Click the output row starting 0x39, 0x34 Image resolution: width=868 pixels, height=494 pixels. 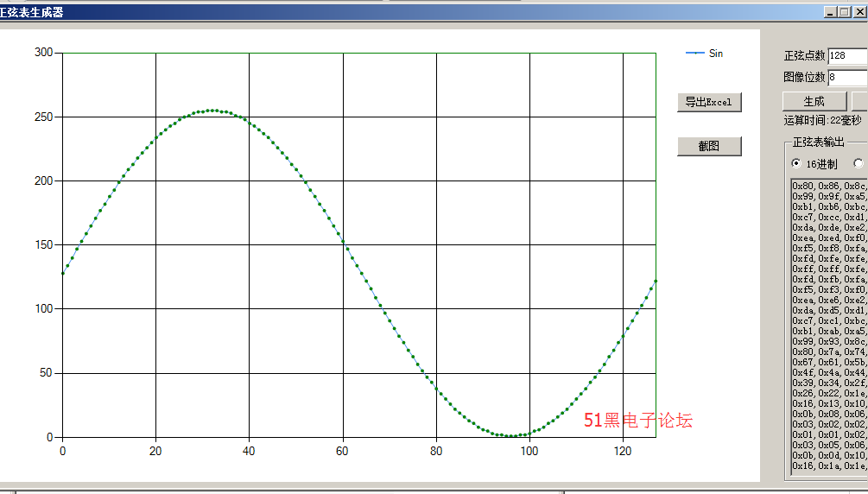[829, 383]
